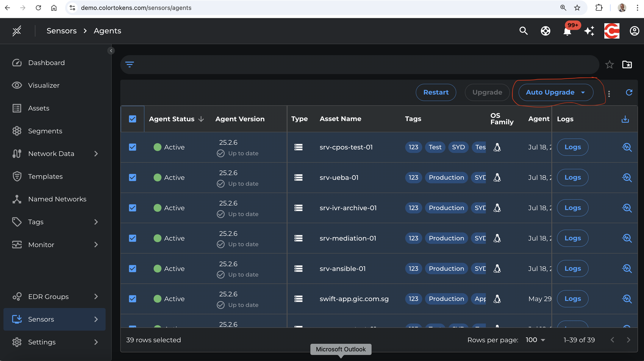Image resolution: width=644 pixels, height=361 pixels.
Task: Open the filter panel icon
Action: pos(130,64)
